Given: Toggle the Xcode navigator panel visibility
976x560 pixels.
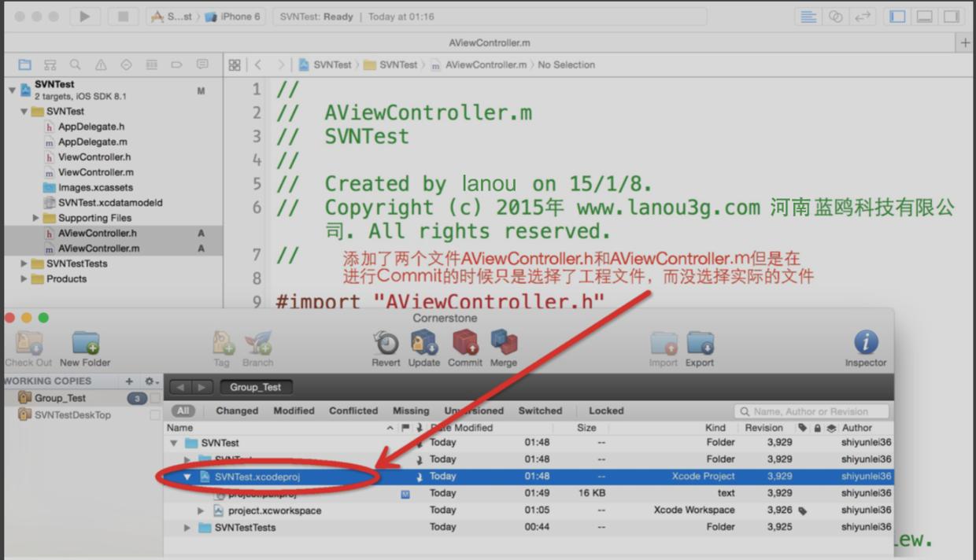Looking at the screenshot, I should tap(897, 16).
